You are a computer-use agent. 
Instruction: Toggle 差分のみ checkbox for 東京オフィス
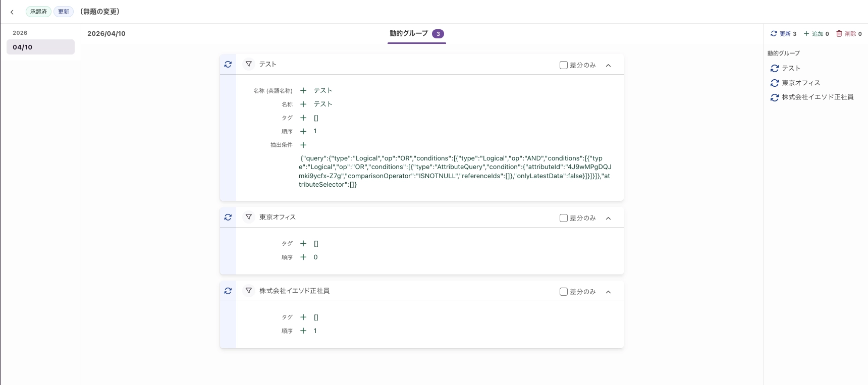(564, 218)
